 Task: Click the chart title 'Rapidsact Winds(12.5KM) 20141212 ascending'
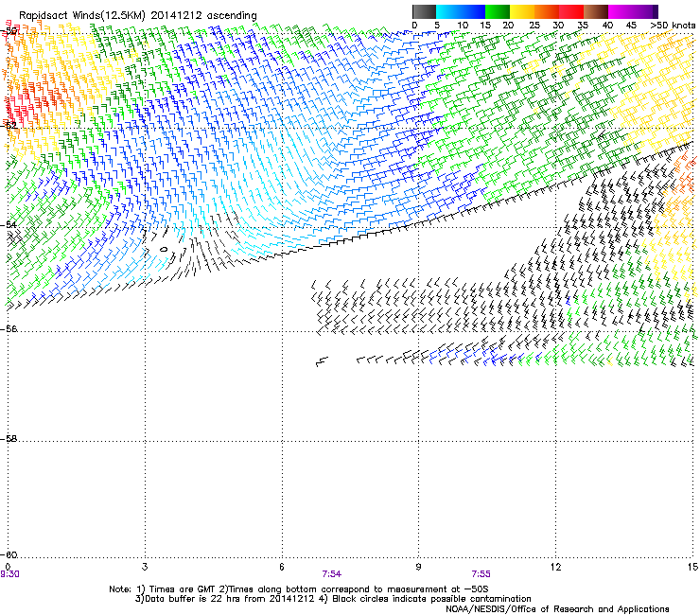click(138, 16)
